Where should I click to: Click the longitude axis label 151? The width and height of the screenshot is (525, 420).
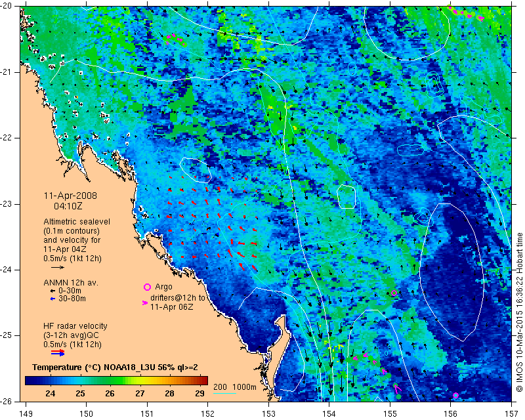[x=147, y=413]
